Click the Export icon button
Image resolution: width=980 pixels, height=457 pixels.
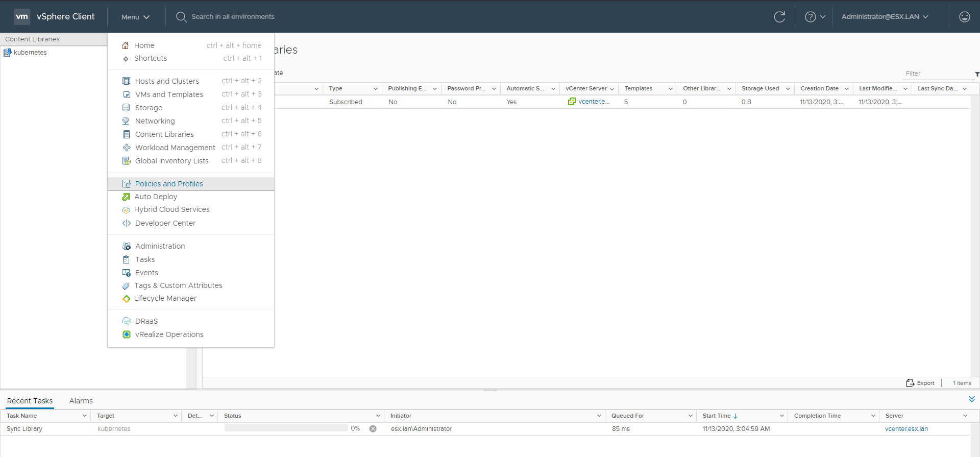coord(910,383)
